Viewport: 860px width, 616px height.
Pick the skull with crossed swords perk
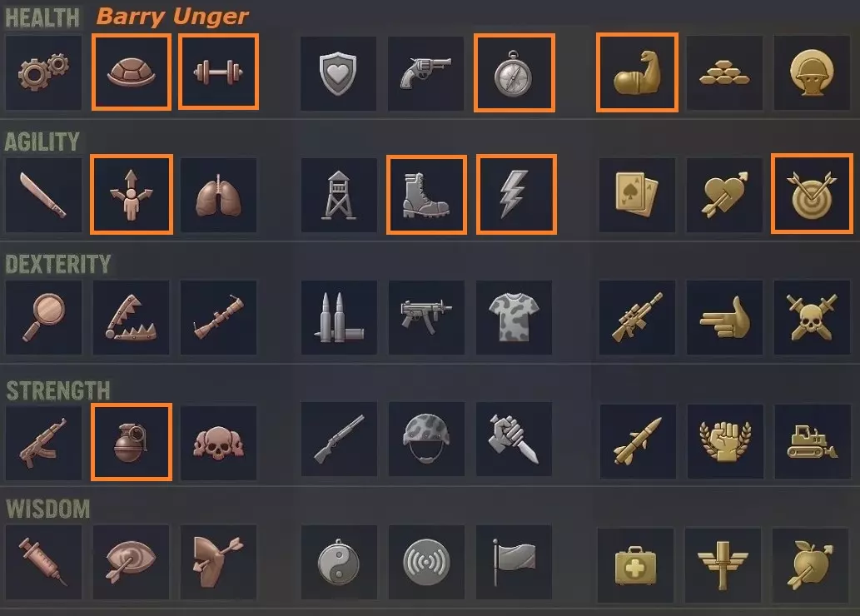coord(812,317)
